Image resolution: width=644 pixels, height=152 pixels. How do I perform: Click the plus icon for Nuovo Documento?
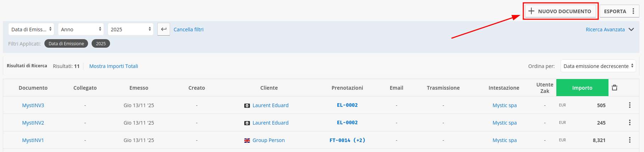click(x=531, y=11)
